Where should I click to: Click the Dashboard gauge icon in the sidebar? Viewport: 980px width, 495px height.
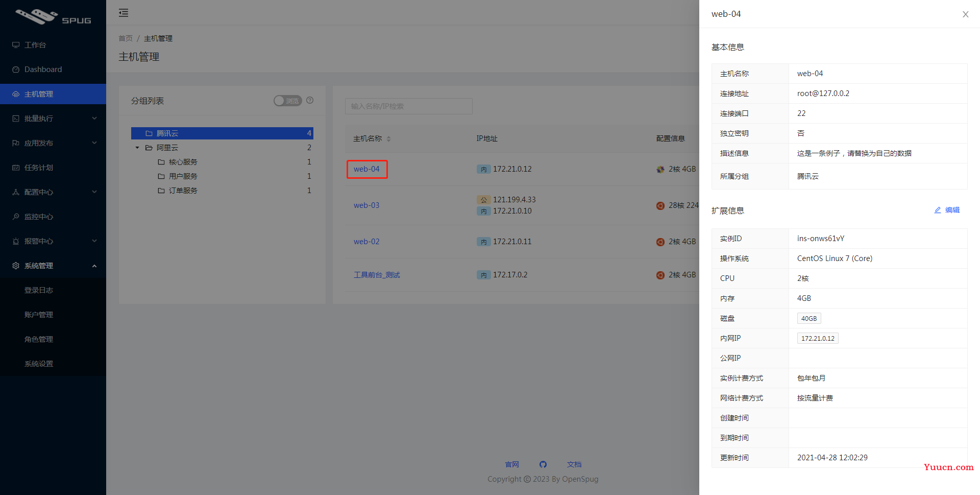click(x=16, y=69)
